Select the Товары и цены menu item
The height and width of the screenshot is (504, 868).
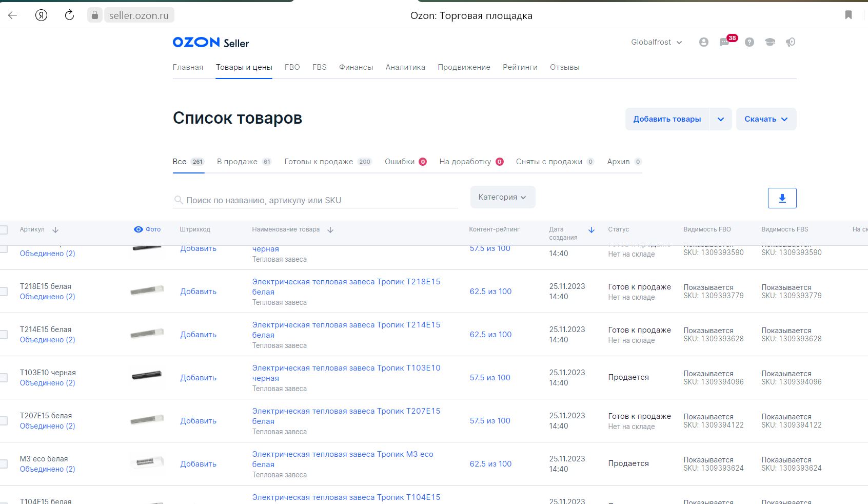coord(244,67)
